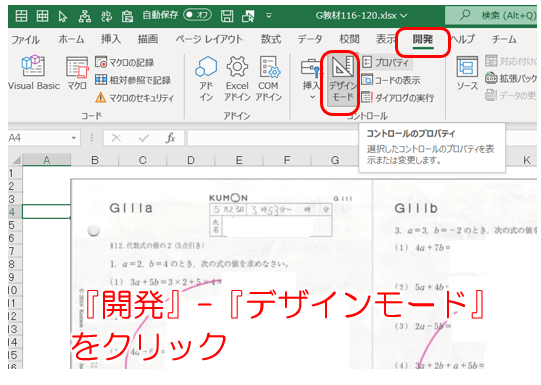Click the first table grid icon in title bar

click(21, 16)
